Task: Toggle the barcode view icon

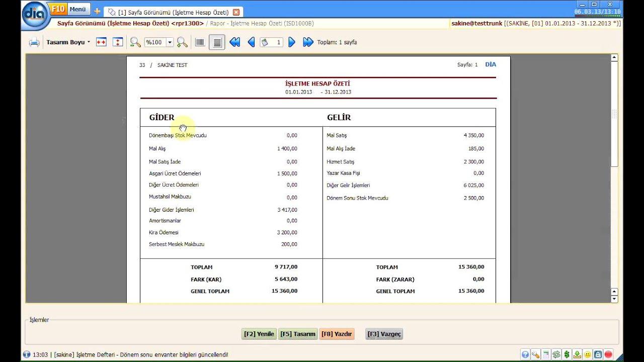Action: tap(200, 42)
